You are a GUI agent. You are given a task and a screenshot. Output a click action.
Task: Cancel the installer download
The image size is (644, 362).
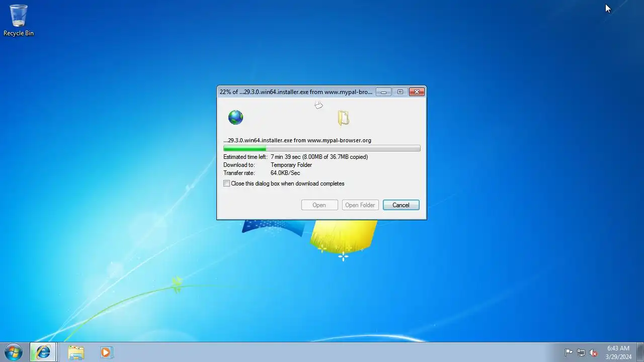[401, 205]
